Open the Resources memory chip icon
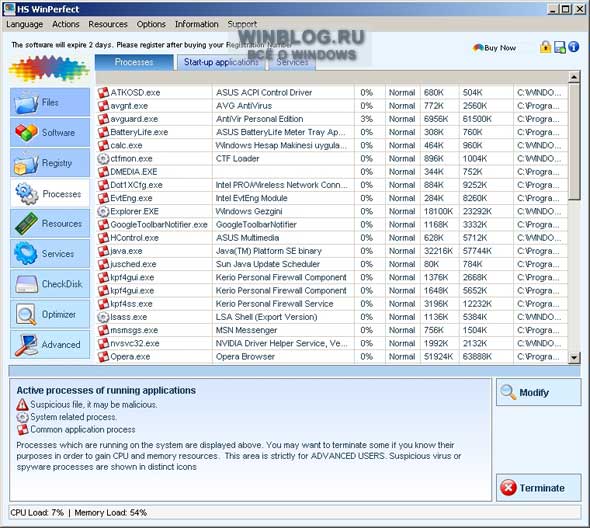The width and height of the screenshot is (590, 528). (x=26, y=224)
